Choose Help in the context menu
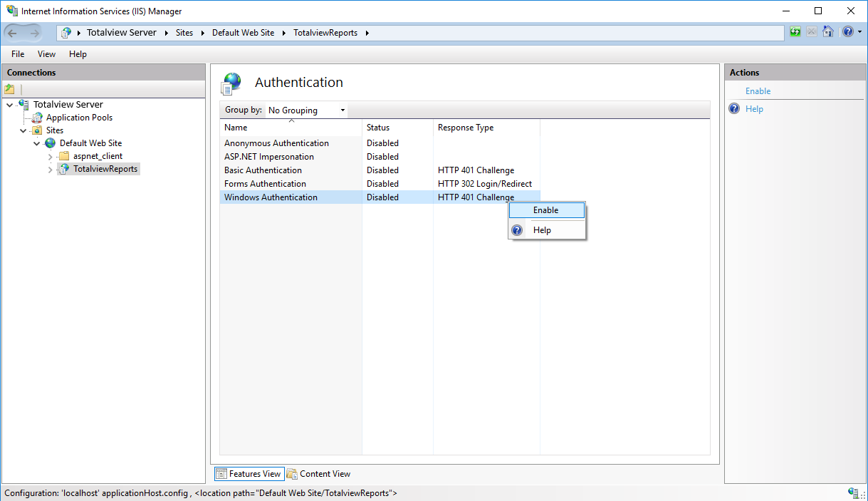Image resolution: width=868 pixels, height=501 pixels. click(546, 230)
